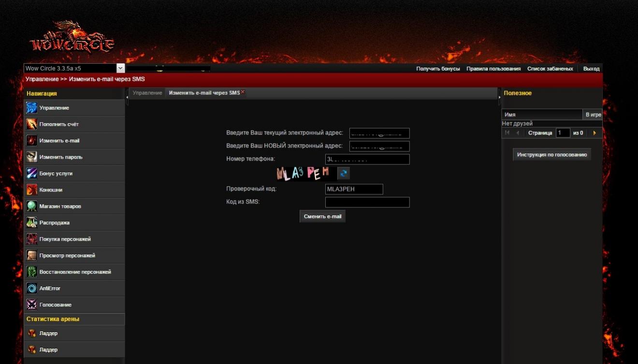Open Пополнить счёт via its icon
This screenshot has height=364, width=638.
tap(31, 124)
